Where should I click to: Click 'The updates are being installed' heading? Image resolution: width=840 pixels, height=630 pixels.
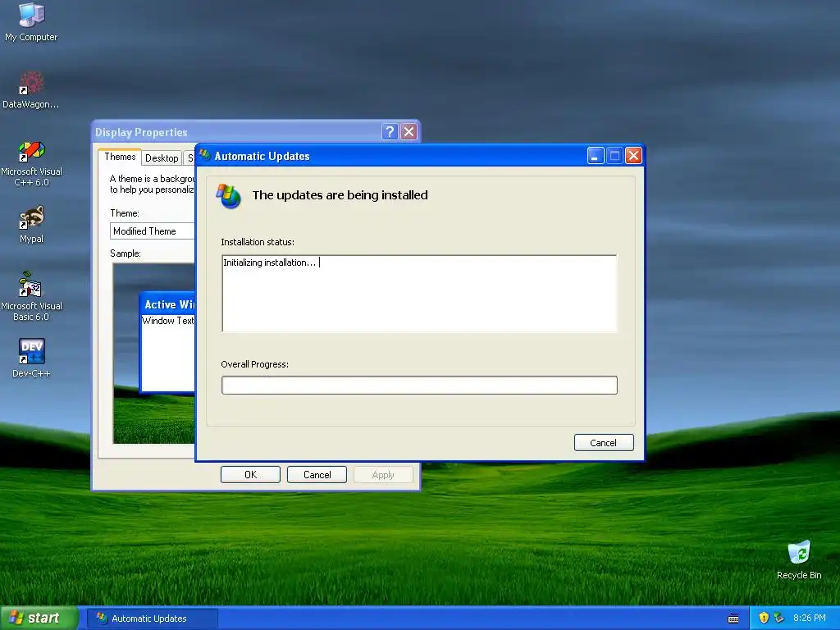[x=340, y=195]
